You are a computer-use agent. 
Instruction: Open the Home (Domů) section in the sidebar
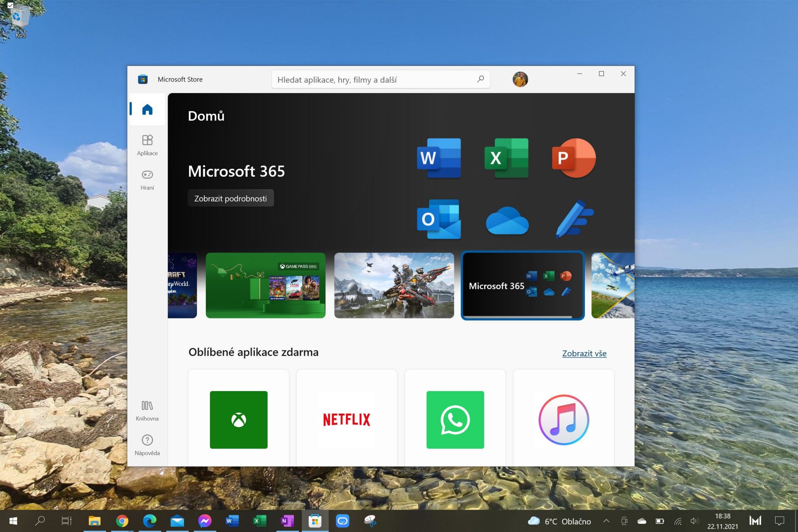[x=147, y=109]
